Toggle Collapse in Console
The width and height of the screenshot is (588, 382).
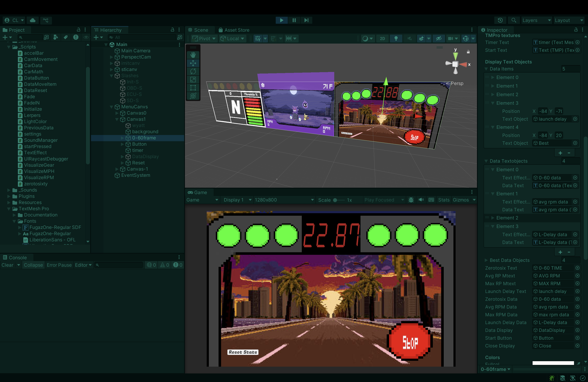pyautogui.click(x=33, y=265)
